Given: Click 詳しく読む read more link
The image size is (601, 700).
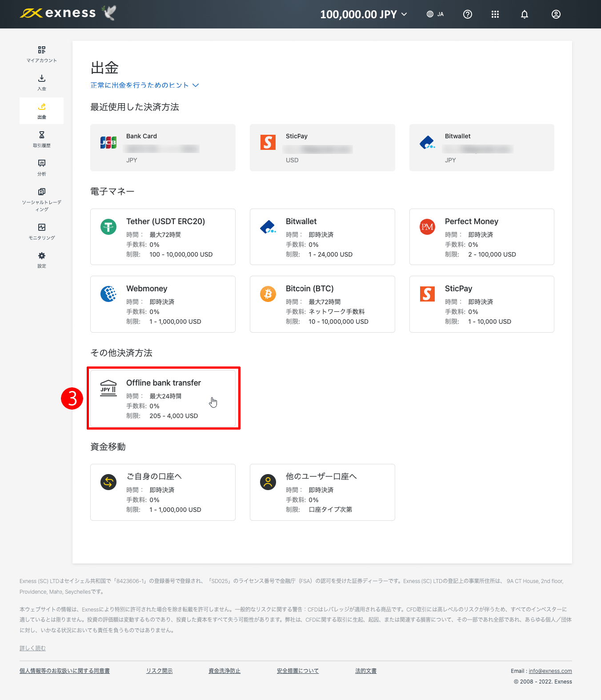Looking at the screenshot, I should point(32,648).
